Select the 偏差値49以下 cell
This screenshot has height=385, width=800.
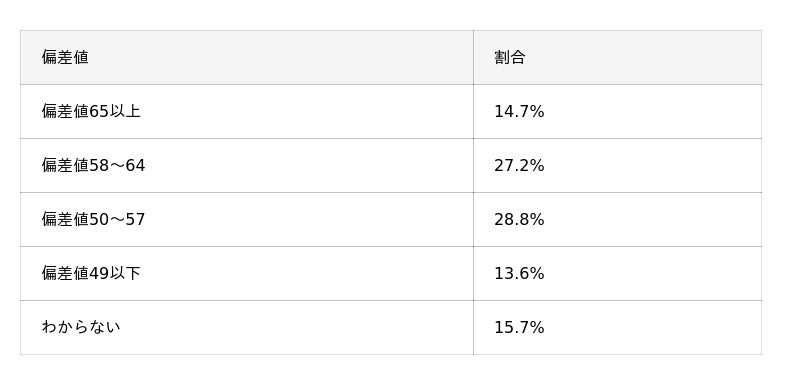247,274
